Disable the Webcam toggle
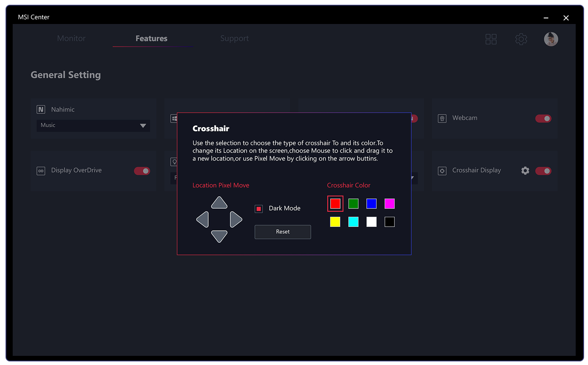 click(543, 118)
